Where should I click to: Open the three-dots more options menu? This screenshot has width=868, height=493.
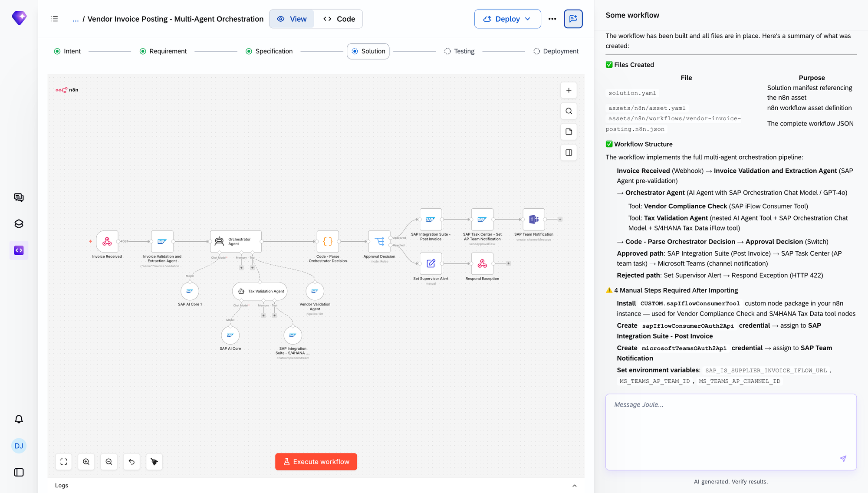coord(552,19)
